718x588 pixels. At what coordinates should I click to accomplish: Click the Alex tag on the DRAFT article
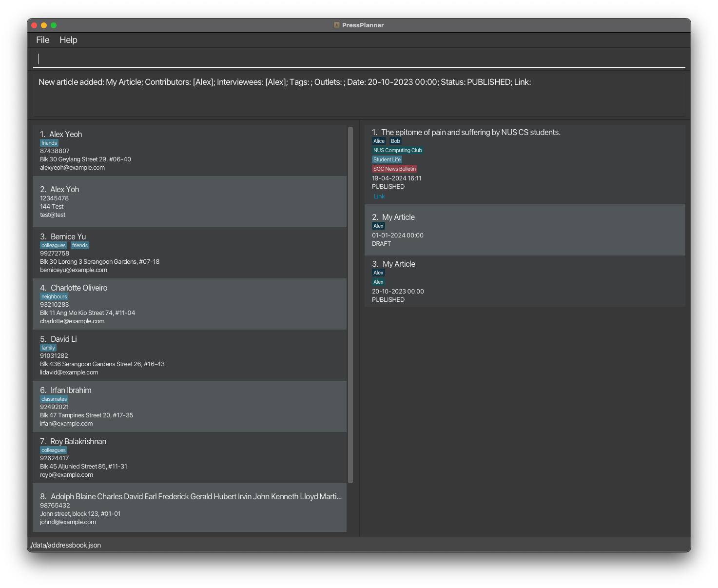click(378, 226)
